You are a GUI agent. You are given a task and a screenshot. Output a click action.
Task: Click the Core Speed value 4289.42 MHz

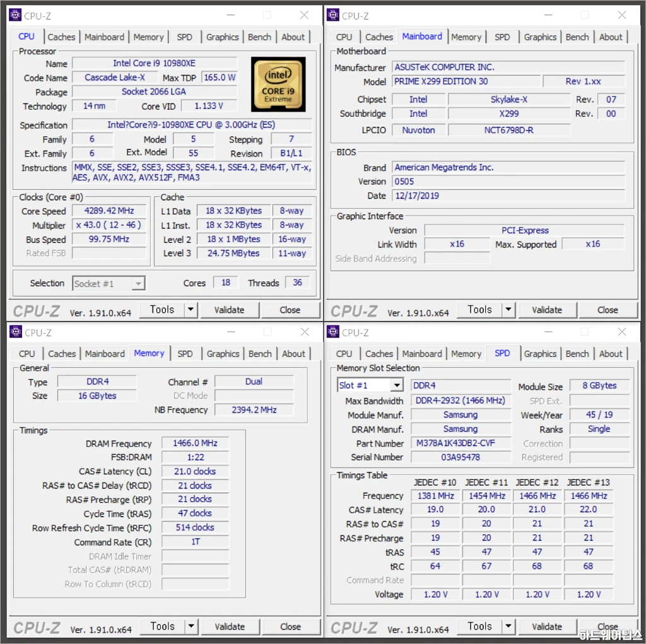click(109, 211)
